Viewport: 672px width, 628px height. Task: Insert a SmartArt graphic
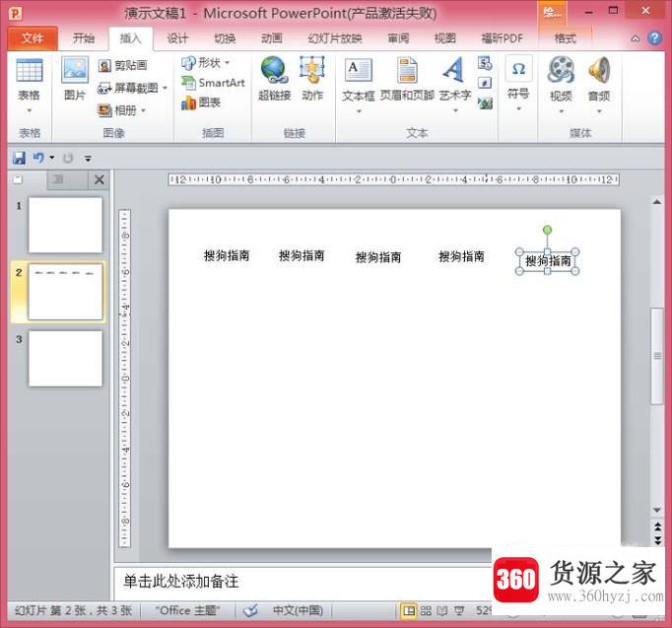pos(213,82)
